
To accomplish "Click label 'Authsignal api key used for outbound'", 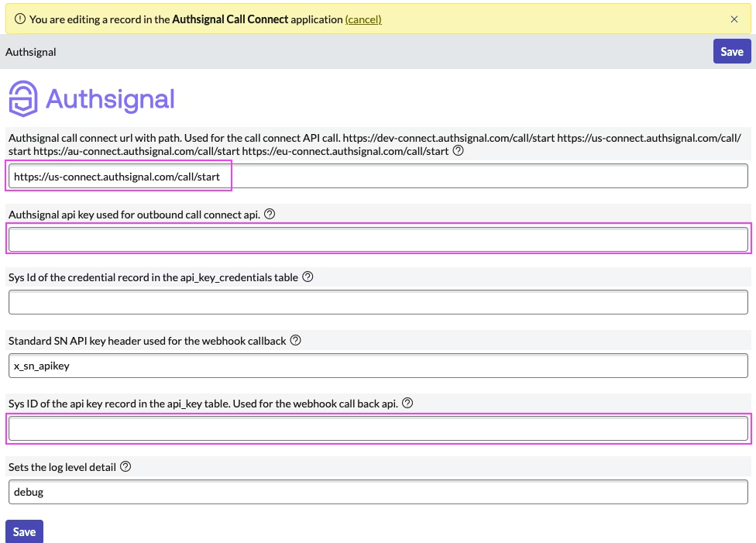I will tap(135, 215).
